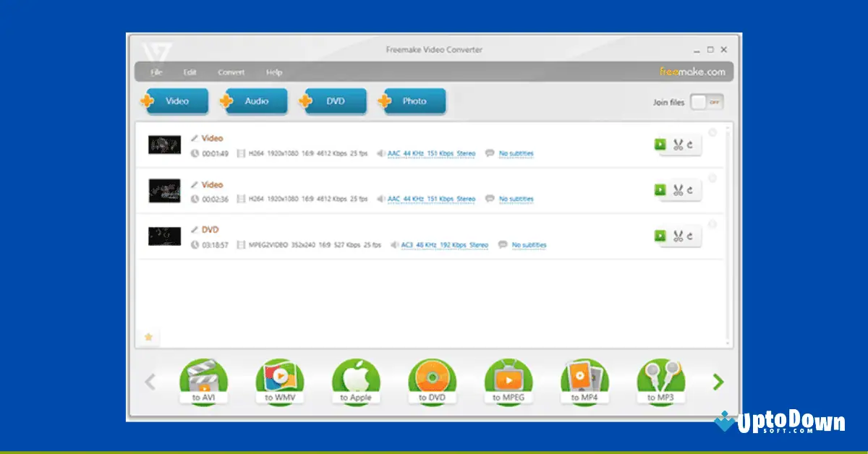Viewport: 868px width, 454px height.
Task: Open the scissors editor for the first video
Action: pos(678,144)
